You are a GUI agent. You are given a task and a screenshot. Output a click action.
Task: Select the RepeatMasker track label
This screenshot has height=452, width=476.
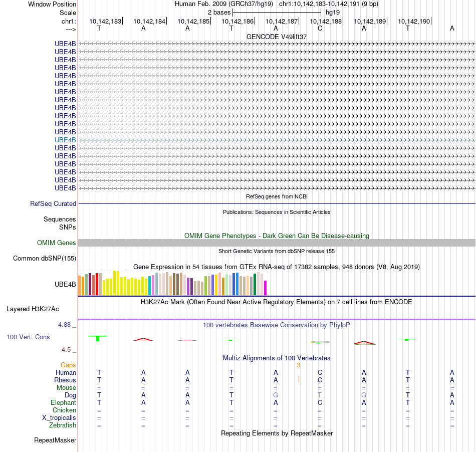pyautogui.click(x=55, y=440)
